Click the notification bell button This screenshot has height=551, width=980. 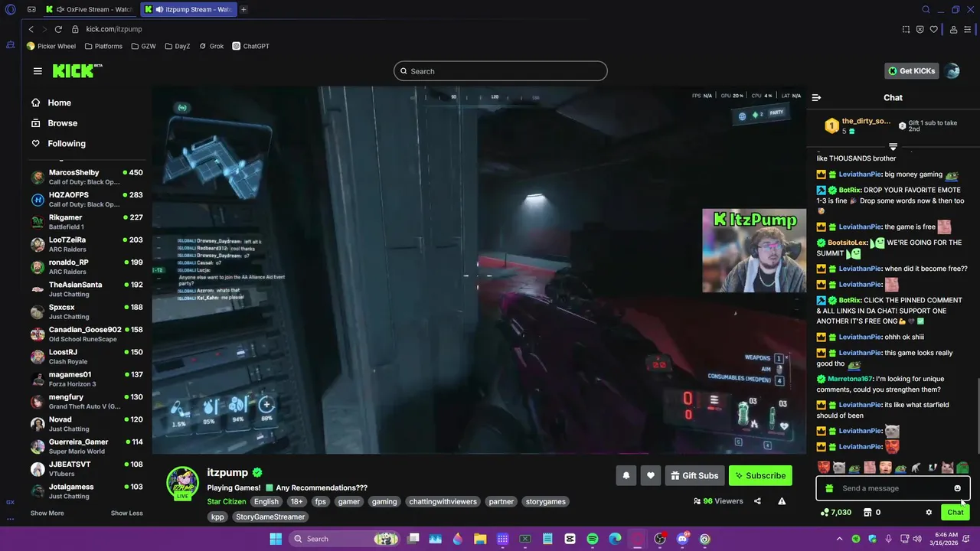(x=626, y=475)
